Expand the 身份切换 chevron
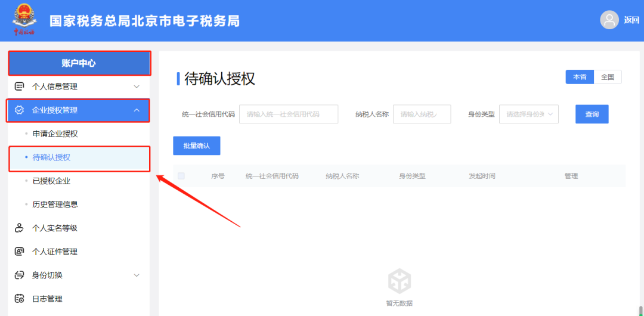Viewport: 644px width, 316px height. click(x=137, y=275)
